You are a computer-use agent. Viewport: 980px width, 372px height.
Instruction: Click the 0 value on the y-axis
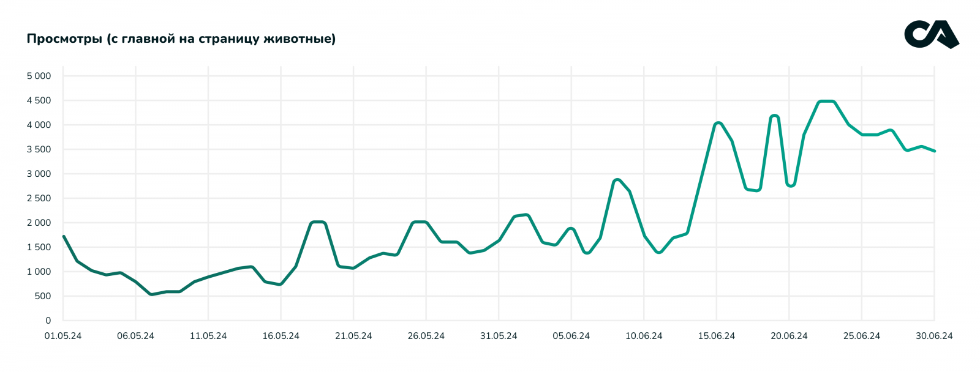pos(48,321)
